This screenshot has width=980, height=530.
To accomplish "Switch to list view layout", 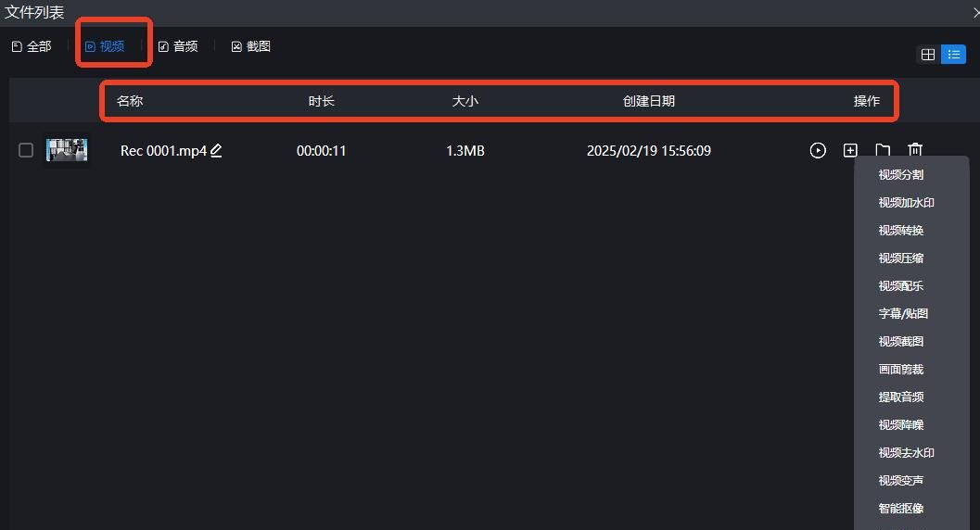I will (x=953, y=55).
